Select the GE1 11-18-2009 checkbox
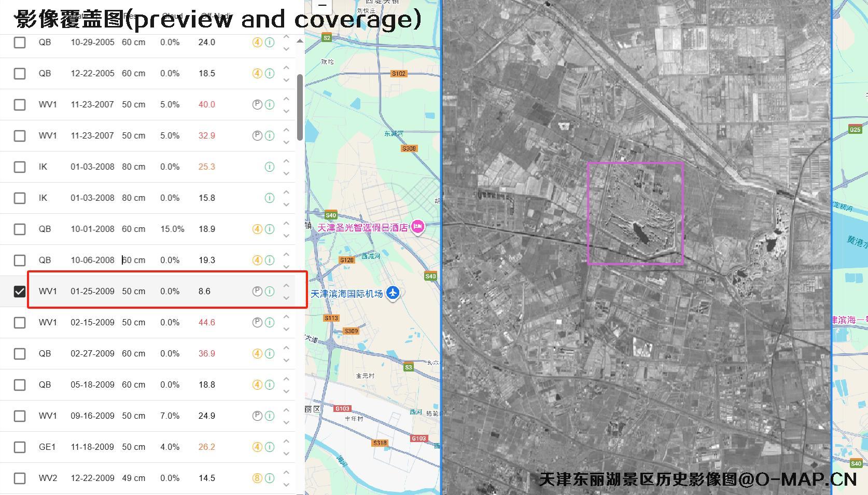Viewport: 868px width, 495px height. (20, 447)
